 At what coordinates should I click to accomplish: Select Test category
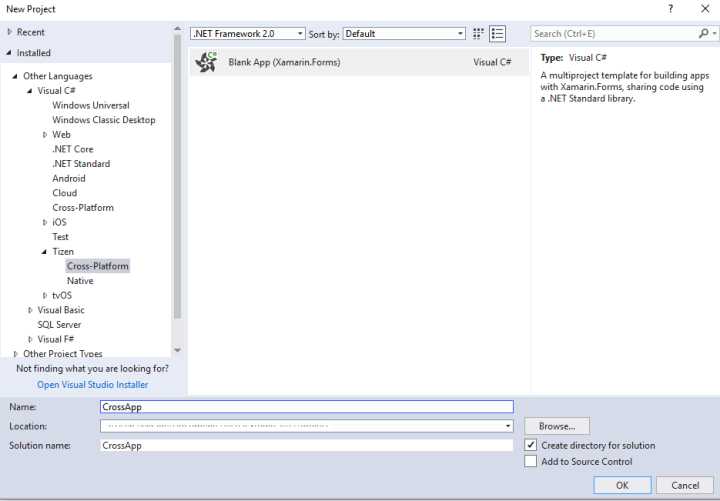[x=60, y=237]
